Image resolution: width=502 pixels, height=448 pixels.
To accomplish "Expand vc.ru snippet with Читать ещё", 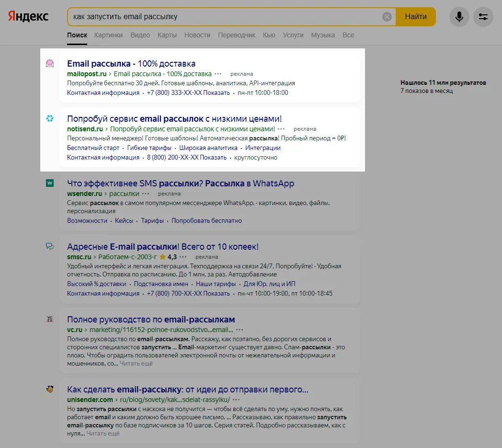I will coord(136,364).
